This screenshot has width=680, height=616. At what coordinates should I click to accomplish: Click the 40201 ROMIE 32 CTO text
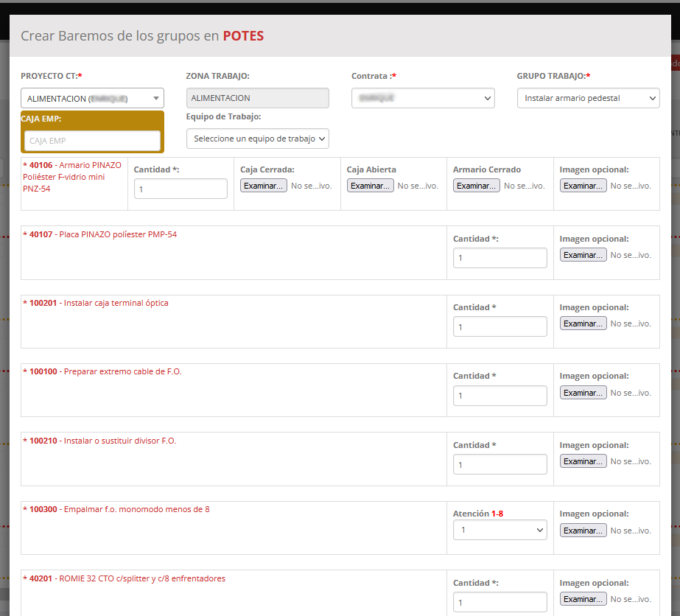click(124, 578)
